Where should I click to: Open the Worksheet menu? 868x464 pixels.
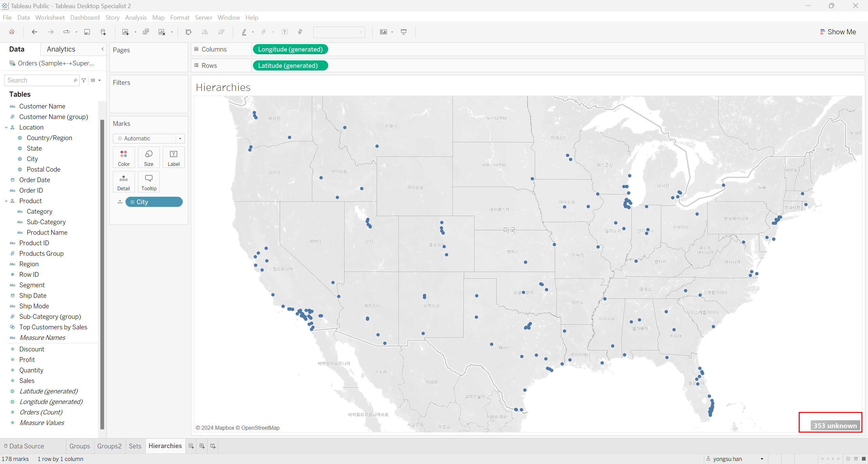click(50, 17)
